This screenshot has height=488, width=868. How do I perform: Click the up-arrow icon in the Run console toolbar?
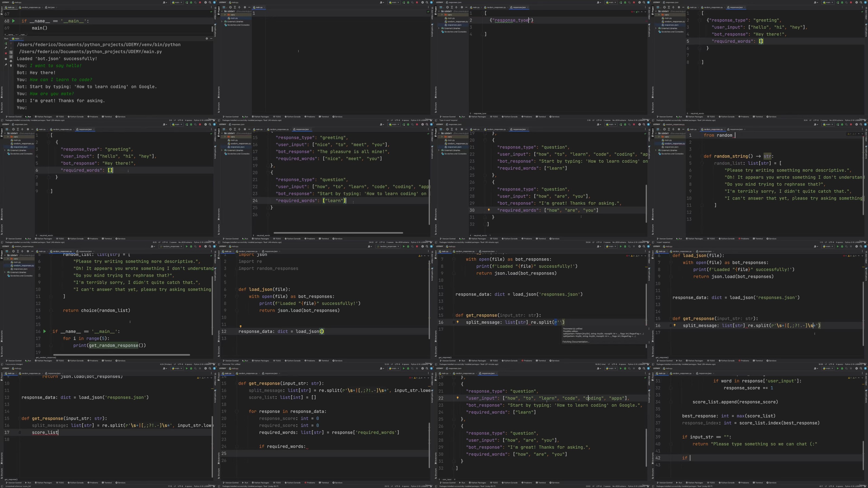click(11, 43)
